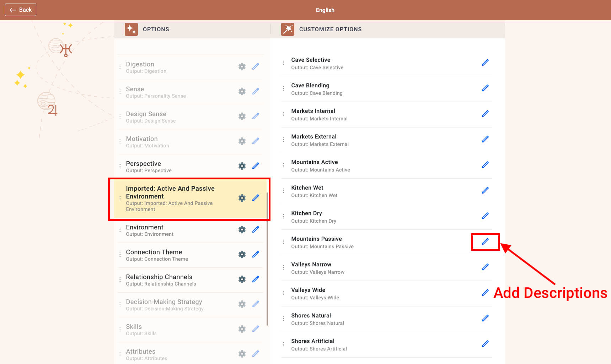
Task: Edit Imported Active And Passive Environment option
Action: pyautogui.click(x=256, y=198)
